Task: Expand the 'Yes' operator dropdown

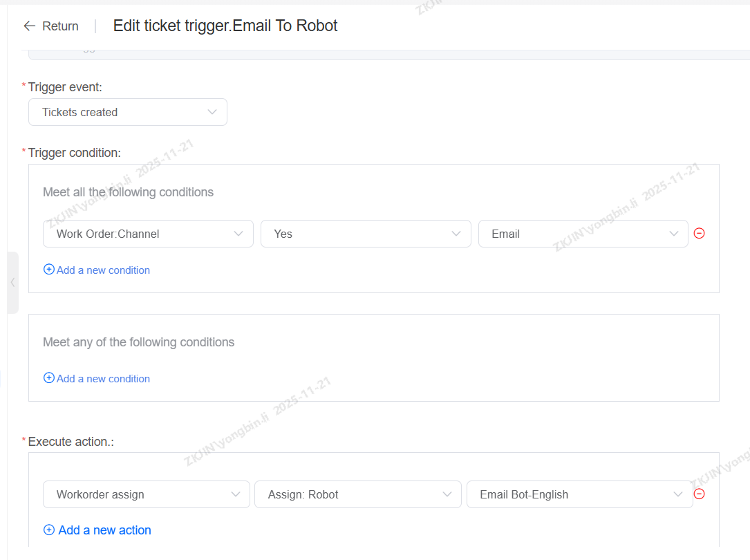Action: [365, 234]
